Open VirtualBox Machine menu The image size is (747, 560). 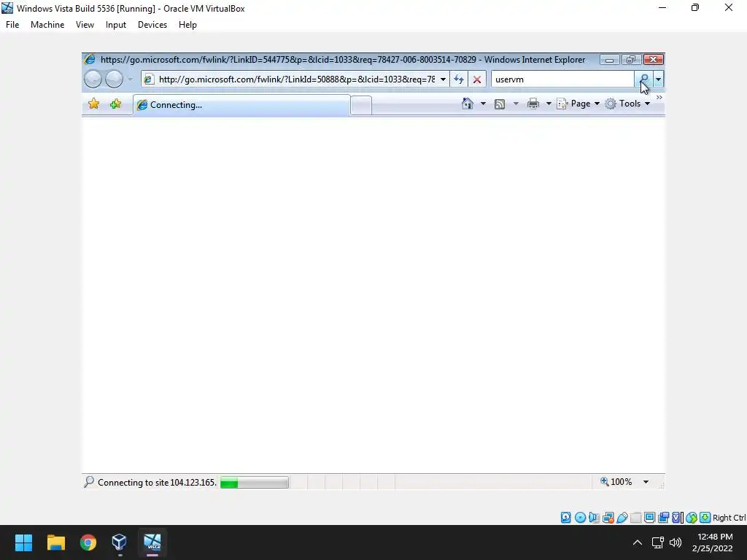coord(47,25)
